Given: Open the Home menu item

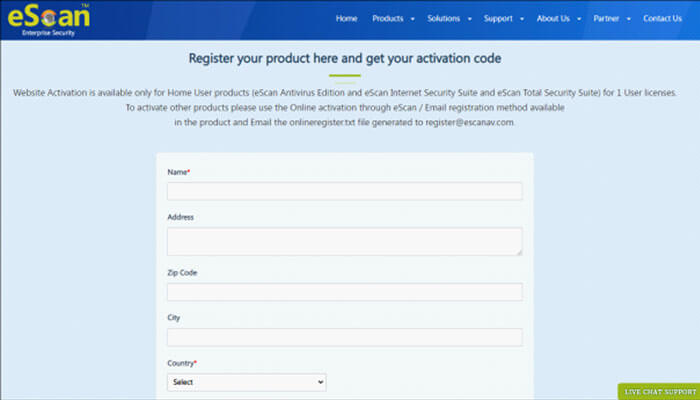Looking at the screenshot, I should [346, 18].
